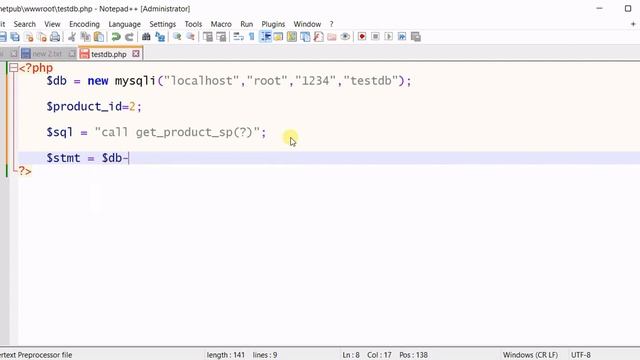Collapse the <?php fold marker
The width and height of the screenshot is (640, 360).
point(13,68)
